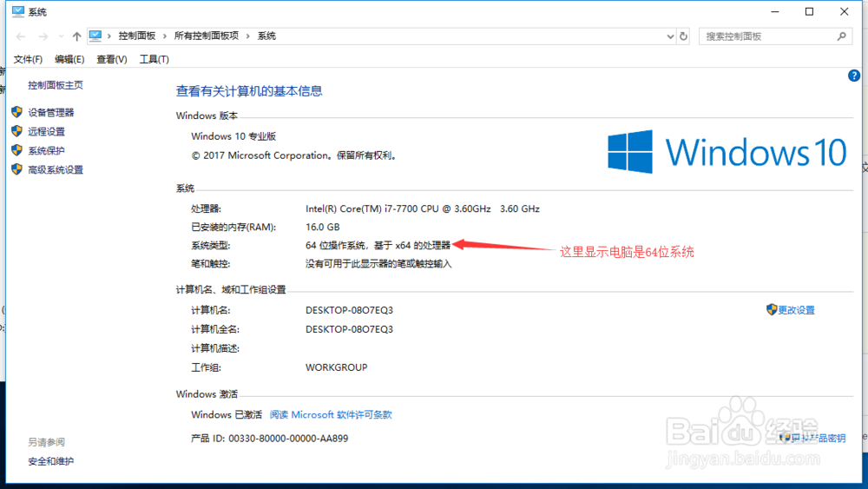Viewport: 868px width, 489px height.
Task: Refresh the System page
Action: click(x=684, y=36)
